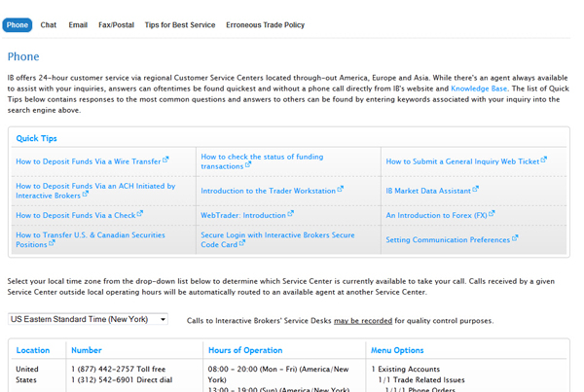Click external-link icon after Secure Code Card
This screenshot has height=392, width=584.
(x=242, y=243)
